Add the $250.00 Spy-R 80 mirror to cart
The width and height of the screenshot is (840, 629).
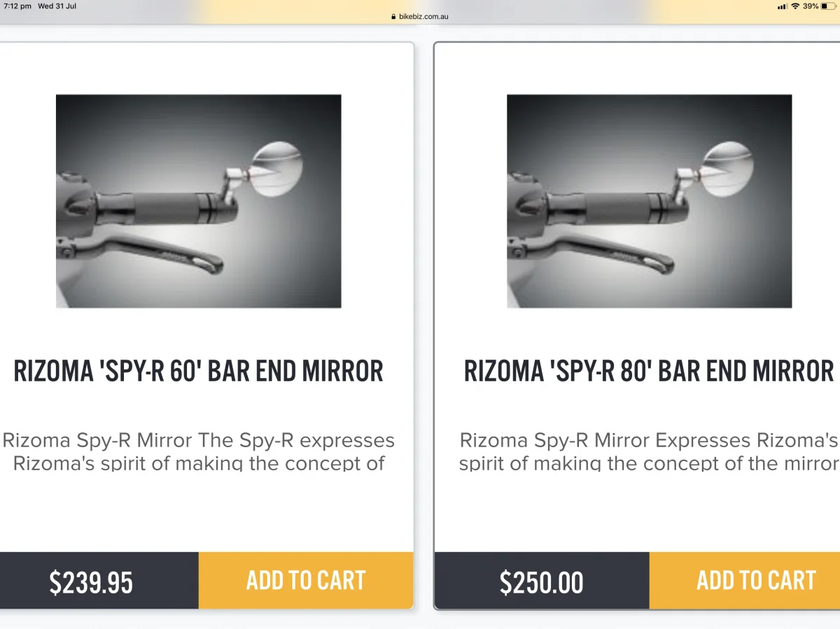click(x=755, y=580)
